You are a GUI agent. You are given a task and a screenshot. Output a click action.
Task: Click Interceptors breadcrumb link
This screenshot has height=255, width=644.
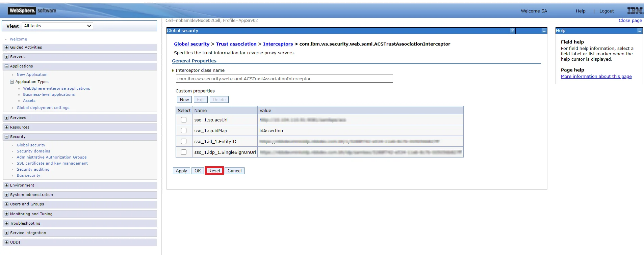[278, 44]
